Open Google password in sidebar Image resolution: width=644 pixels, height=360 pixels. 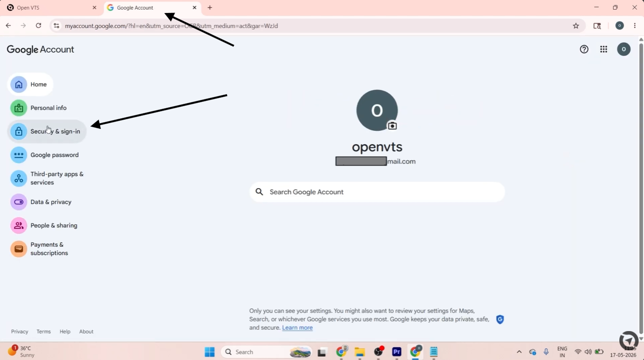[44, 155]
